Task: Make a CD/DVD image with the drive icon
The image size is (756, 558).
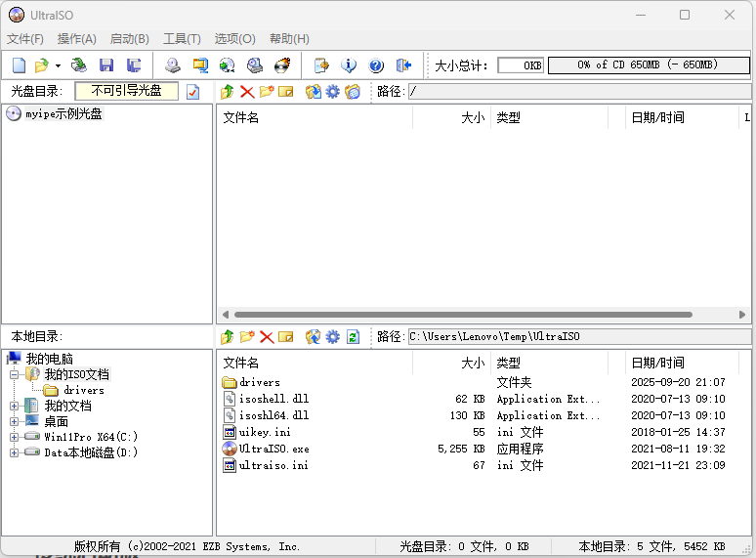Action: [173, 65]
